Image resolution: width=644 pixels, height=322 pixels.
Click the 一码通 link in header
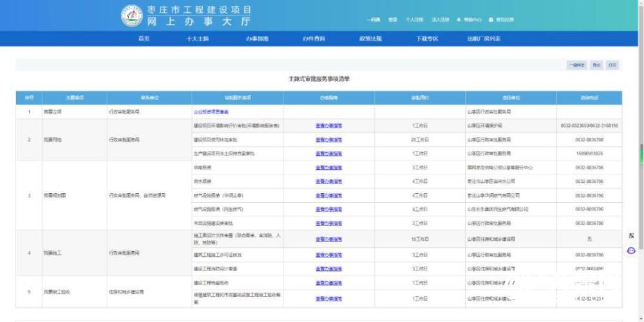374,19
